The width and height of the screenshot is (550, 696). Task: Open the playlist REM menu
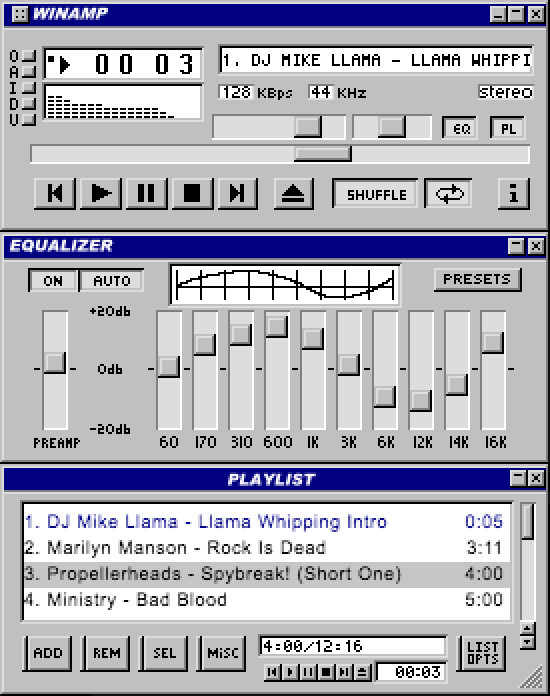click(x=106, y=653)
